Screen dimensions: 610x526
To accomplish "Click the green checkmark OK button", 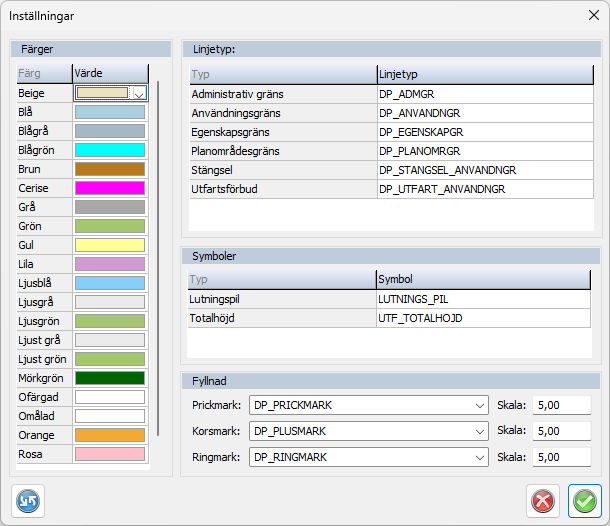I will point(584,500).
